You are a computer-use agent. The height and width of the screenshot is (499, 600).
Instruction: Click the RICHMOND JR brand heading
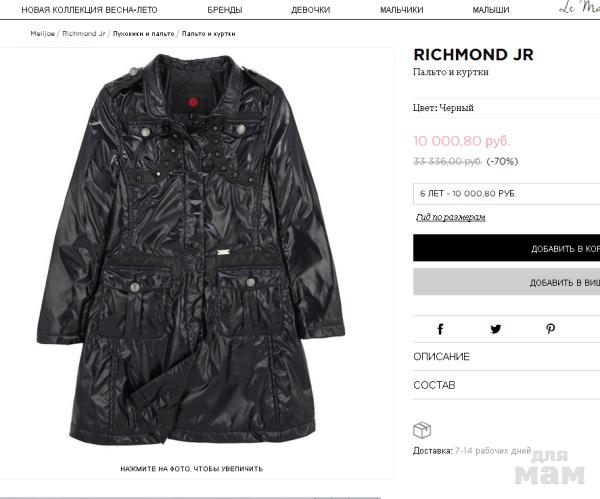(473, 55)
